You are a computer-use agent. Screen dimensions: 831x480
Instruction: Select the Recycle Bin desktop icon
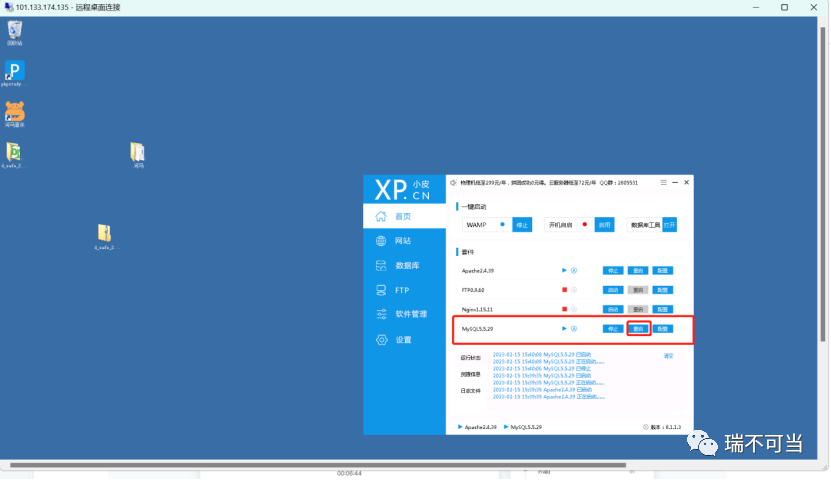point(15,33)
